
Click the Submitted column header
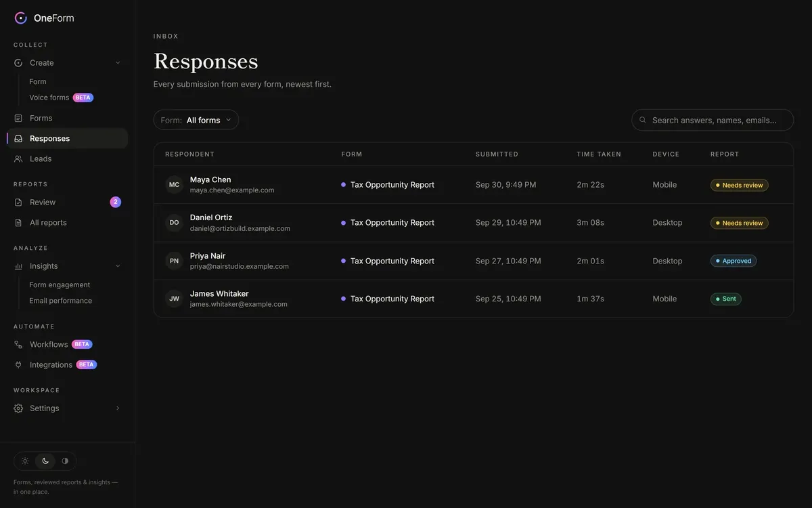click(x=497, y=154)
